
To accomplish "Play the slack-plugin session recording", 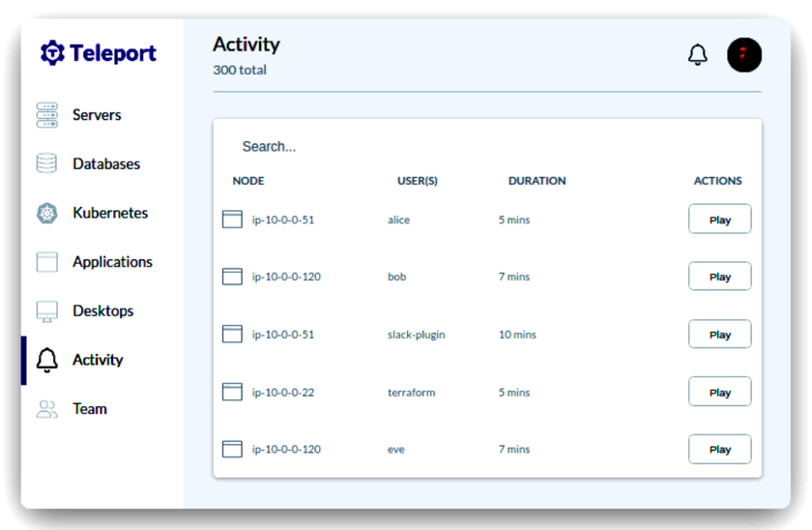I will tap(719, 335).
